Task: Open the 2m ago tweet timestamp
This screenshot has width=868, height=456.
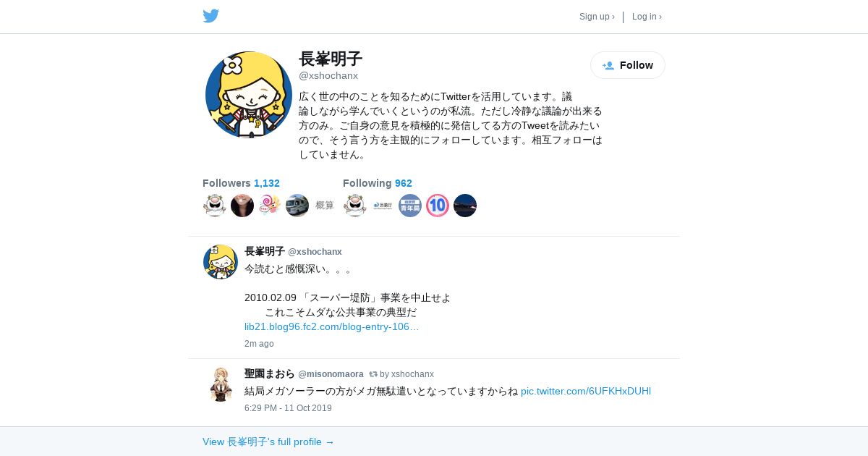Action: coord(259,344)
